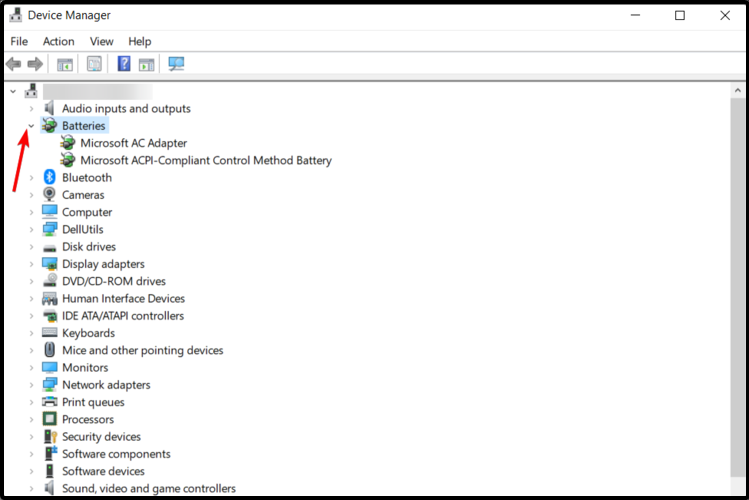Click the scrollbar up arrow
This screenshot has width=749, height=500.
coord(738,90)
